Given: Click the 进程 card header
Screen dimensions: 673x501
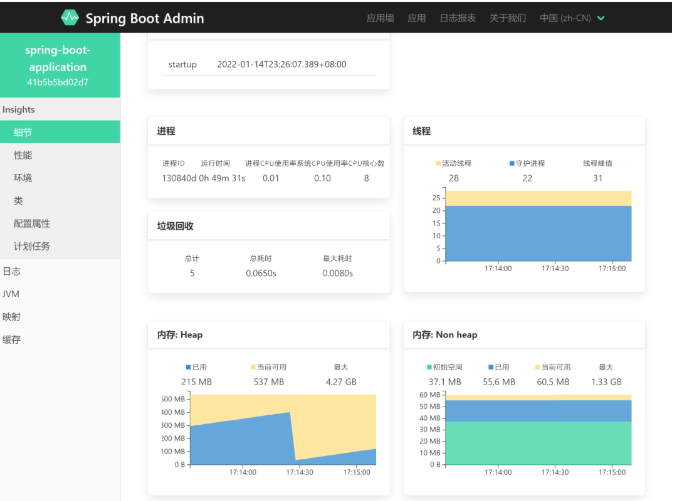Looking at the screenshot, I should [x=269, y=131].
